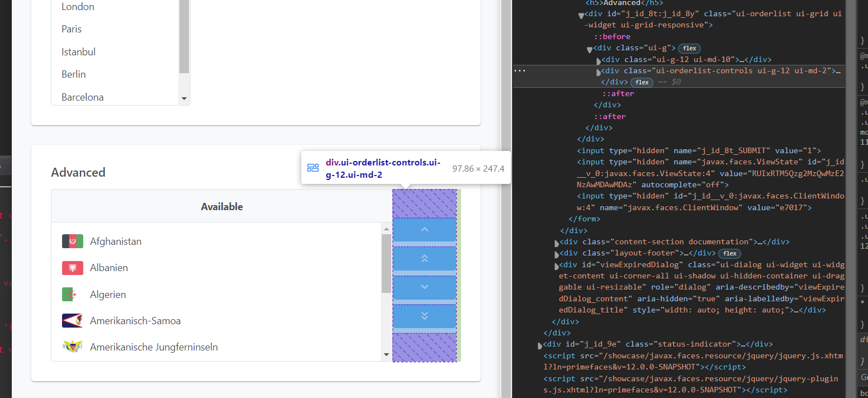The height and width of the screenshot is (398, 868).
Task: Select the jquery-plugins.js script tag line
Action: pos(691,384)
